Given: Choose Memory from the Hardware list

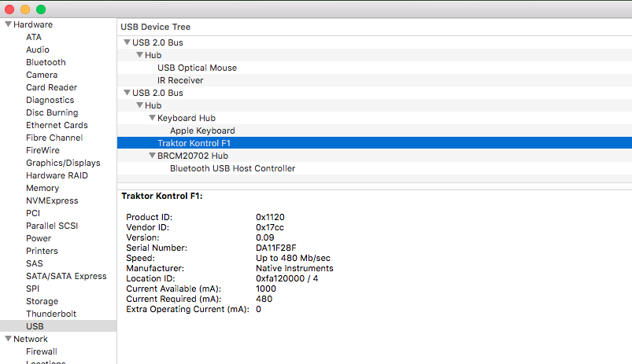Looking at the screenshot, I should point(43,188).
